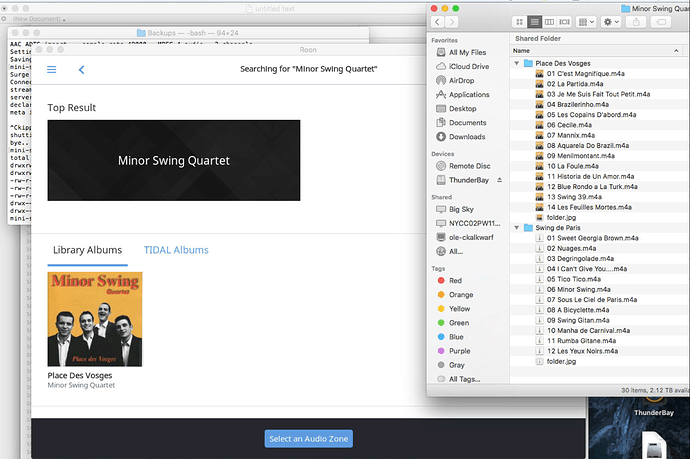The height and width of the screenshot is (459, 690).
Task: Select 04 Brazilerinho.m4a
Action: point(600,104)
